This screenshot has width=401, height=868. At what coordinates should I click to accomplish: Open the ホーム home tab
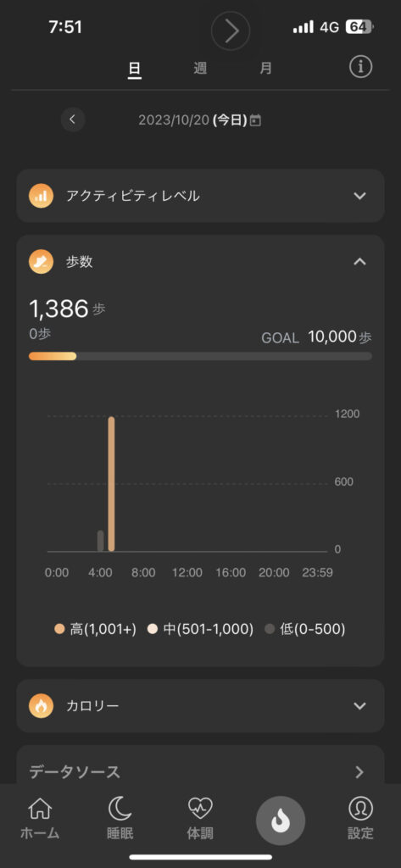pyautogui.click(x=40, y=819)
